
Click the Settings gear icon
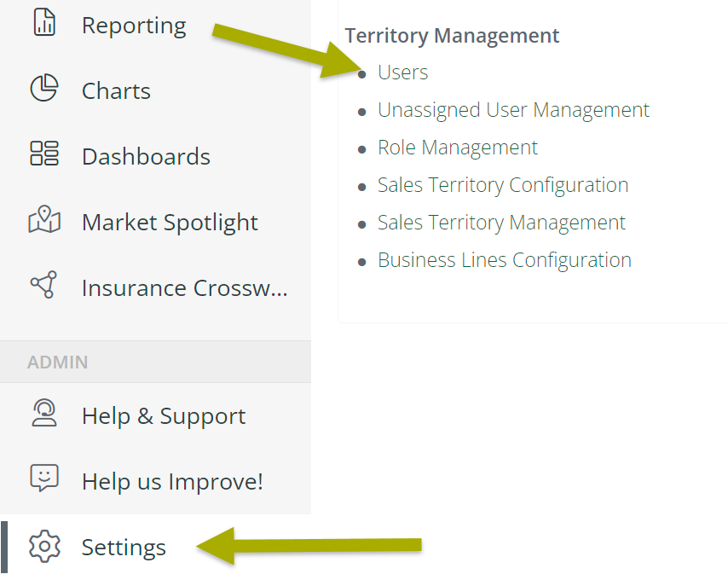[x=44, y=546]
